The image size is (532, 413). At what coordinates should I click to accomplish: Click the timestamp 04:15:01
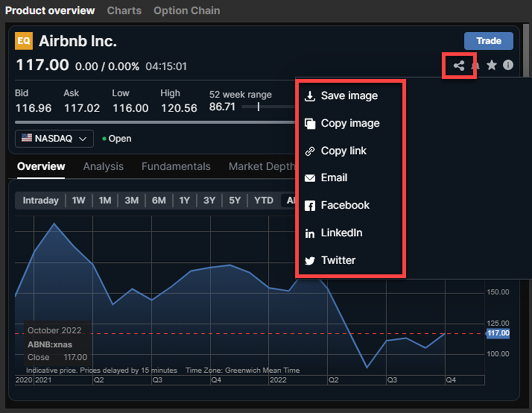[x=166, y=66]
